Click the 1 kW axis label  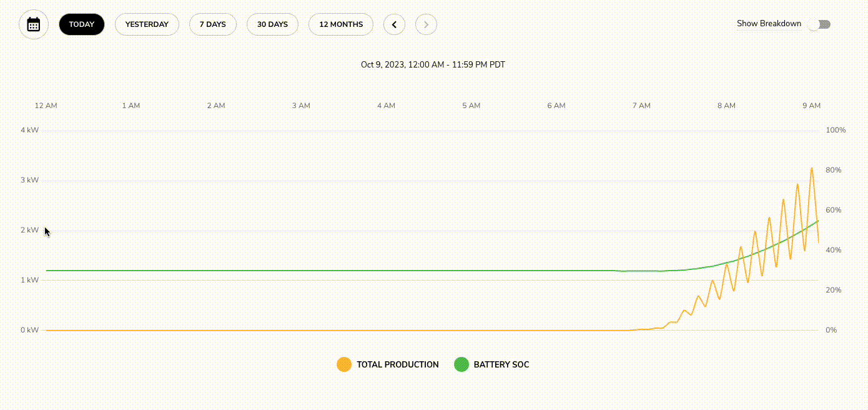pyautogui.click(x=29, y=280)
